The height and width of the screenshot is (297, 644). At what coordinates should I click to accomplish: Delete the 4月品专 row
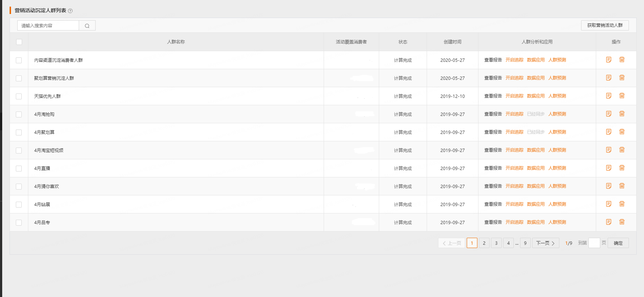[622, 222]
